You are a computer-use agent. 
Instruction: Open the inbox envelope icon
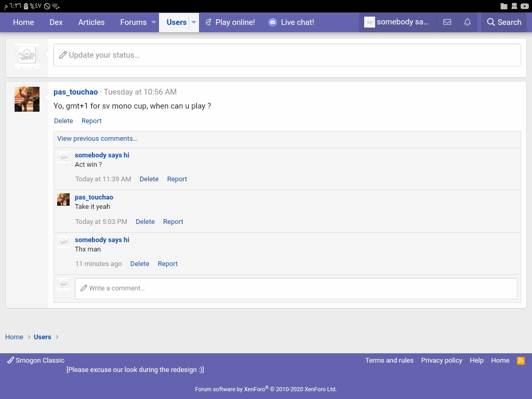pos(447,22)
